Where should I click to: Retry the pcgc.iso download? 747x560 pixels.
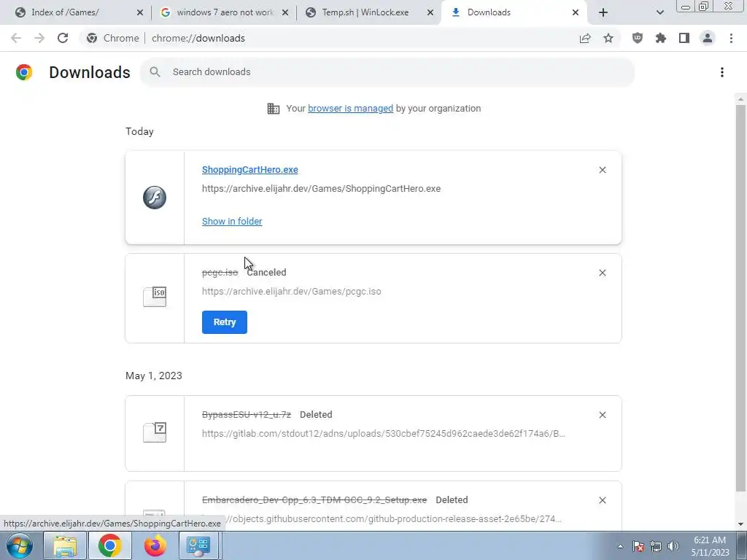point(225,322)
